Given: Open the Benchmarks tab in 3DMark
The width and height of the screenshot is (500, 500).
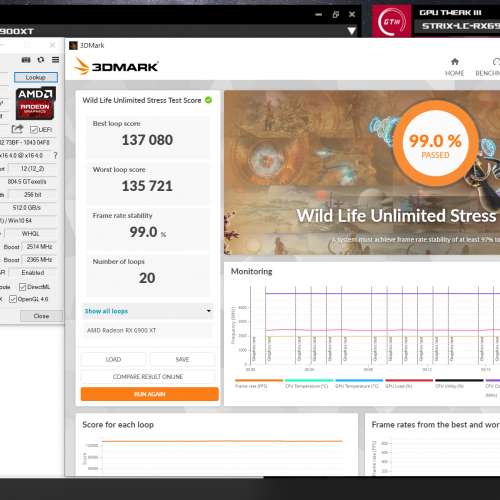Looking at the screenshot, I should point(487,67).
